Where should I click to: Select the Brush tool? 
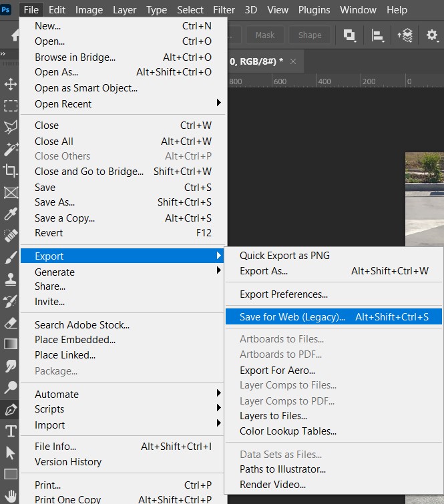tap(10, 258)
